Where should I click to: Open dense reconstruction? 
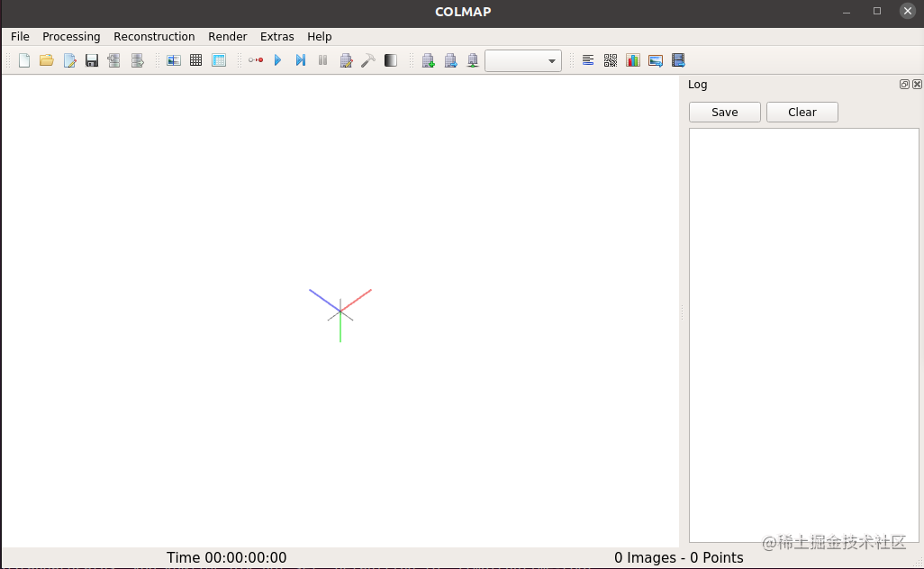coord(368,59)
